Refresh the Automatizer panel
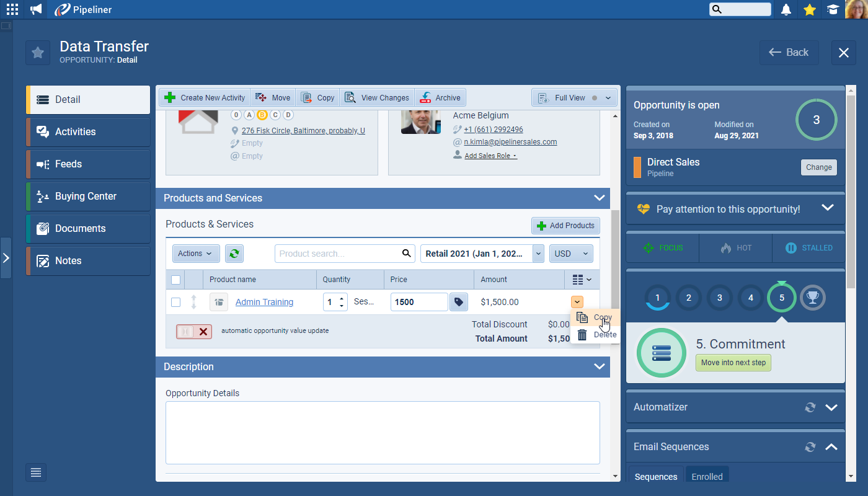This screenshot has height=496, width=868. [810, 407]
